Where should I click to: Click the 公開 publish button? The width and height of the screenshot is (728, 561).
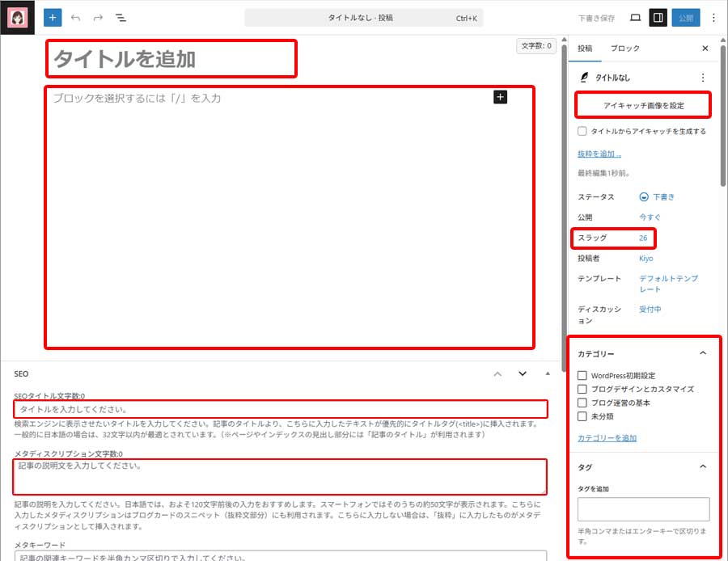click(x=685, y=17)
